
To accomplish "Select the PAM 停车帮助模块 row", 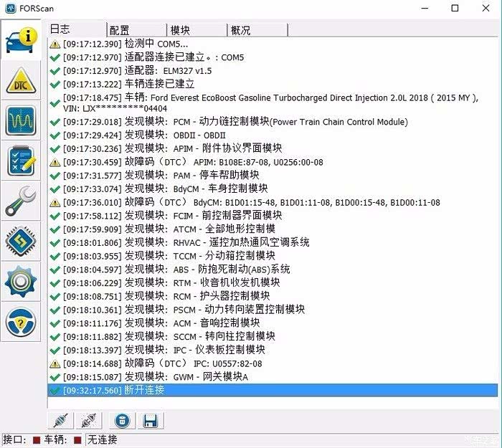I will point(273,176).
